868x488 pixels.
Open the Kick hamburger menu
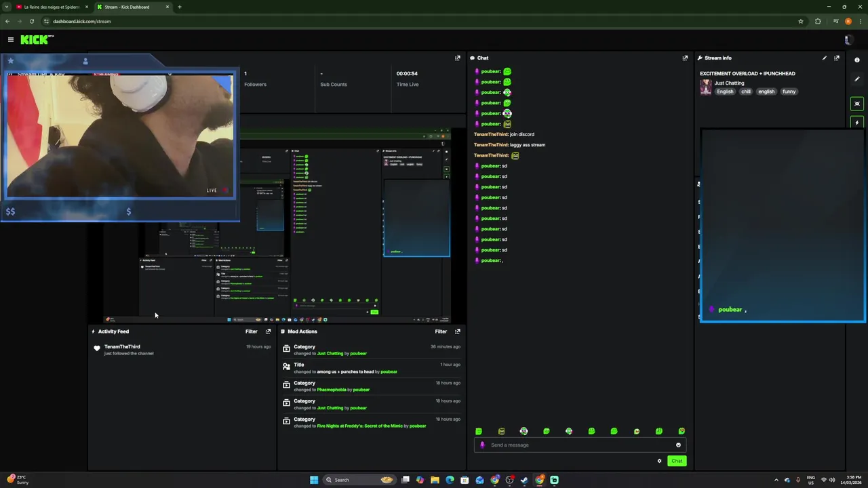11,40
